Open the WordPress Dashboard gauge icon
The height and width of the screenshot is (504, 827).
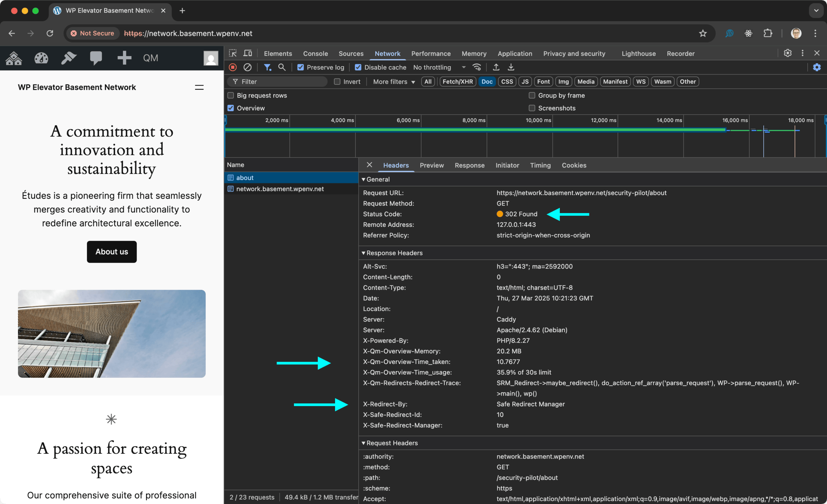pyautogui.click(x=41, y=58)
